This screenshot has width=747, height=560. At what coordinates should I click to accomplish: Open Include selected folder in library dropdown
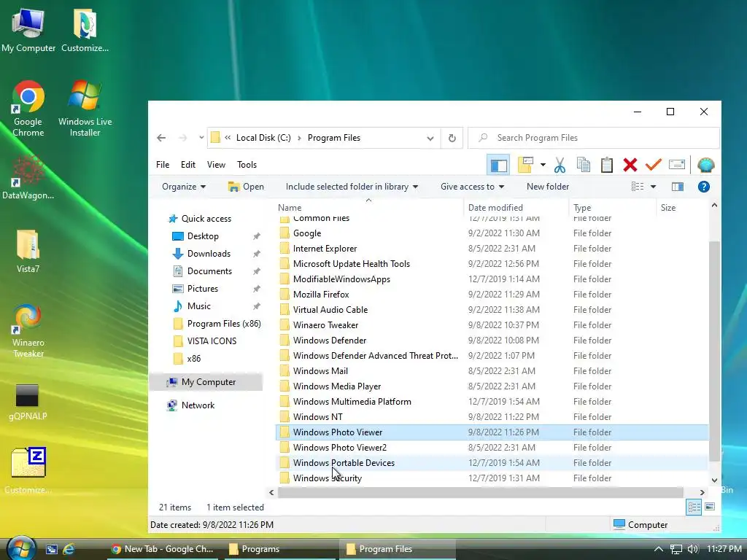[352, 187]
